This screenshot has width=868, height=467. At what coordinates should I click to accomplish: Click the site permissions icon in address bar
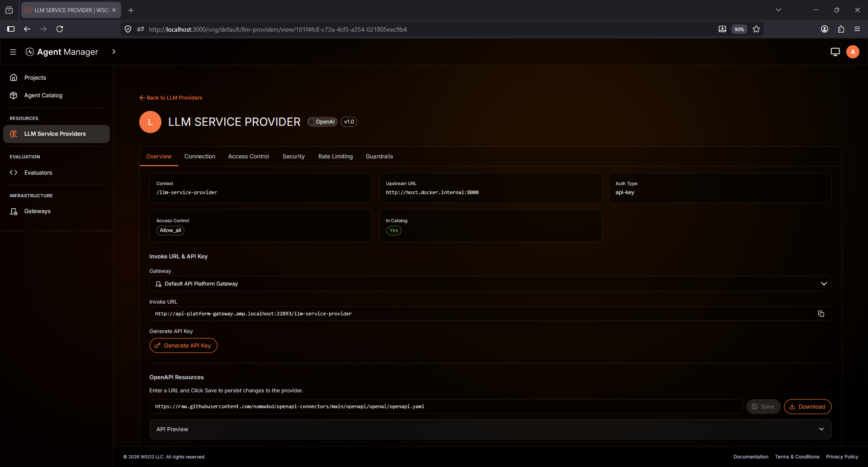click(x=141, y=29)
